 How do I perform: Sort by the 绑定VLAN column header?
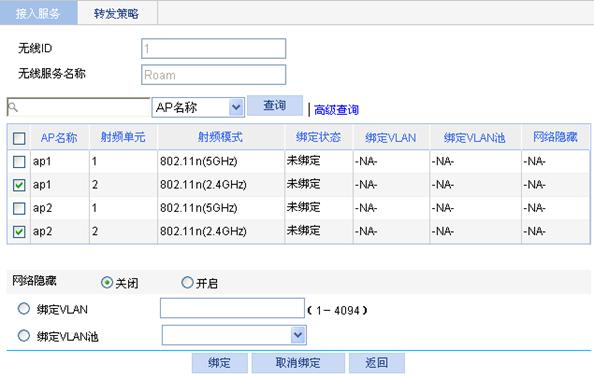pyautogui.click(x=391, y=137)
